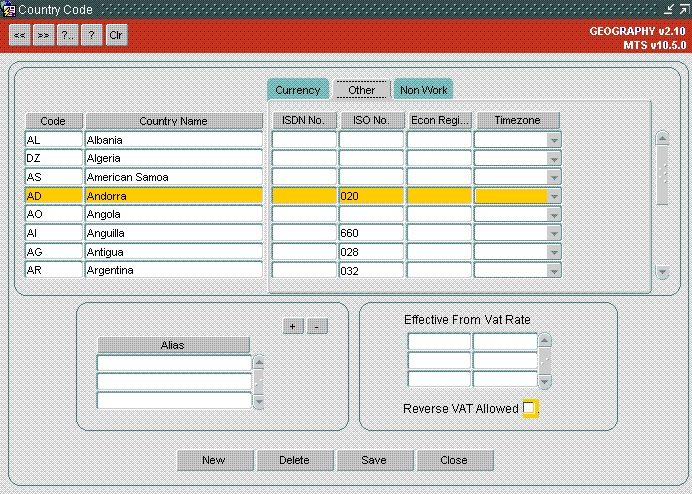Click the Clr clear button

(117, 35)
